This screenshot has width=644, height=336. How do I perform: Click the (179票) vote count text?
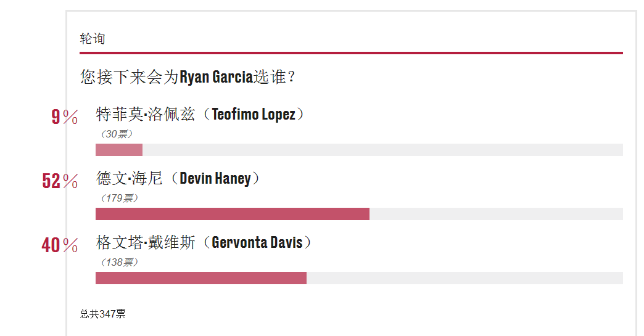pyautogui.click(x=119, y=198)
